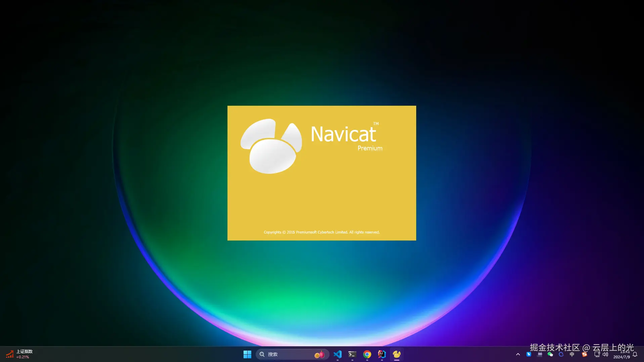
Task: Click the cat-face tray icon
Action: (x=540, y=354)
